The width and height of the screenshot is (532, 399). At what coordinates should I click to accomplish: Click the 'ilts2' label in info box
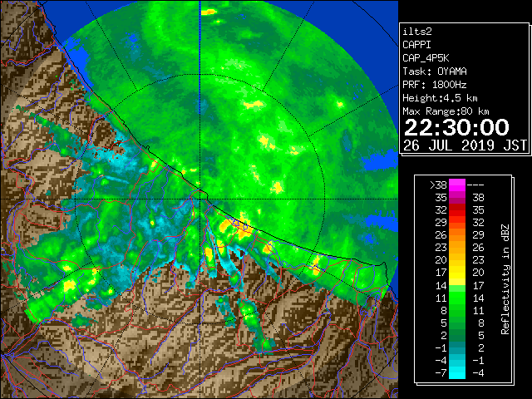[x=417, y=32]
